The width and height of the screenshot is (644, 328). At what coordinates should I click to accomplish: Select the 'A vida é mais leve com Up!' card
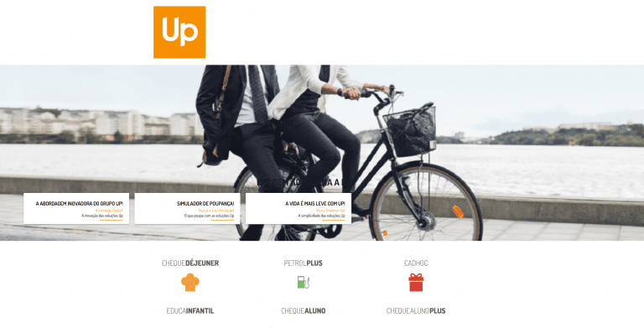pyautogui.click(x=299, y=208)
